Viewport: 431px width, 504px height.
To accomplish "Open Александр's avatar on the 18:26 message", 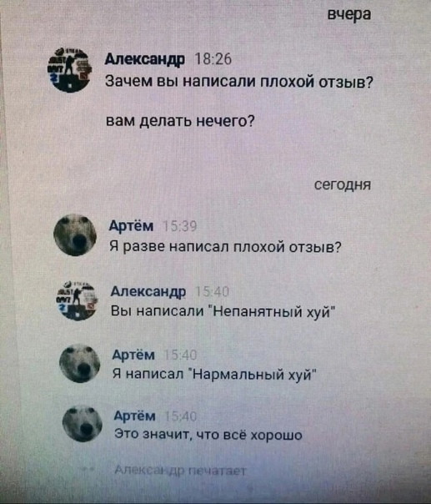I will (69, 70).
